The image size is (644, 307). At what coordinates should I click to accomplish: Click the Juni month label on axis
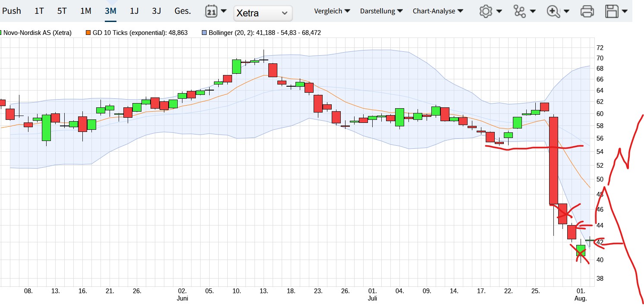click(182, 298)
